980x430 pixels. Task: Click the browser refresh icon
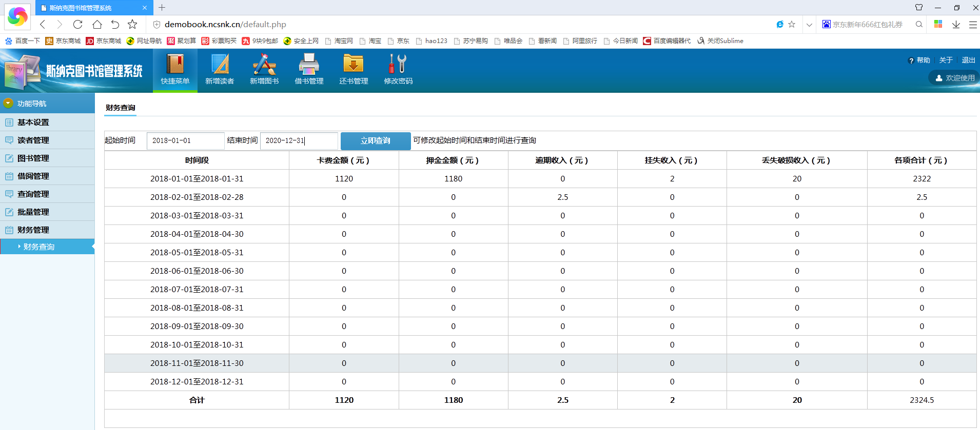click(77, 24)
